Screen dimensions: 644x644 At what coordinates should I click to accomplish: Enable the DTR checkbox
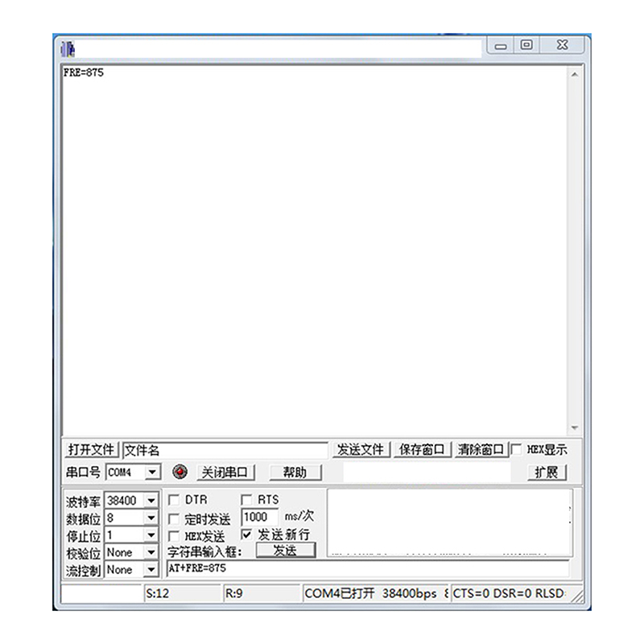(173, 500)
